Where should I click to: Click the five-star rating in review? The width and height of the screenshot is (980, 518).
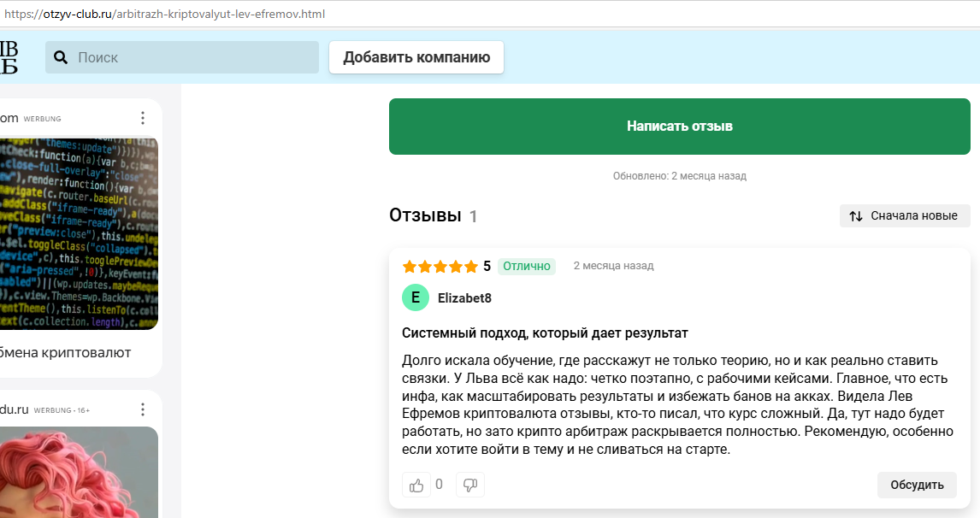click(440, 266)
